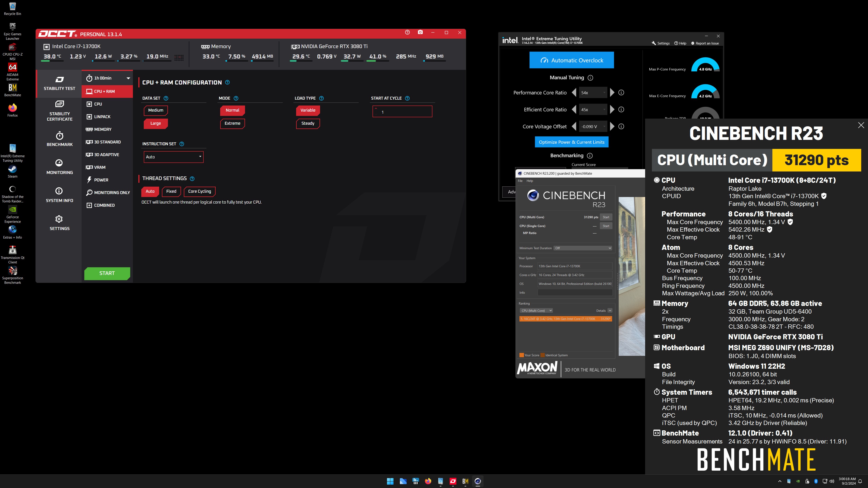
Task: Select Medium data set
Action: [156, 110]
